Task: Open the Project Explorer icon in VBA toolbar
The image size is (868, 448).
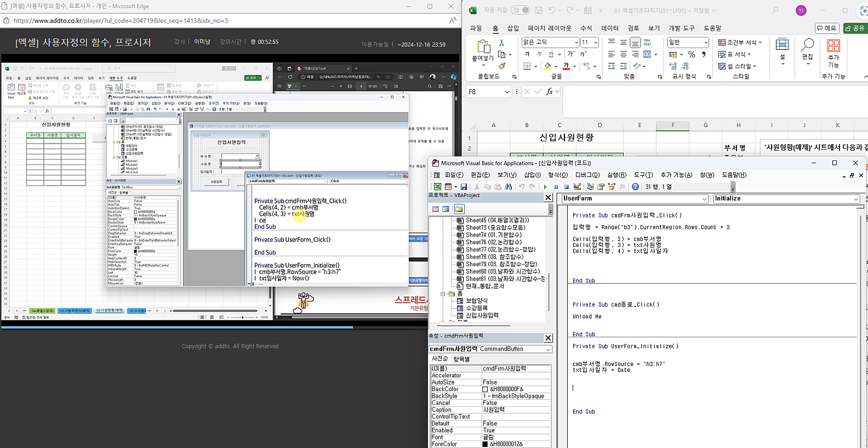Action: coord(590,187)
